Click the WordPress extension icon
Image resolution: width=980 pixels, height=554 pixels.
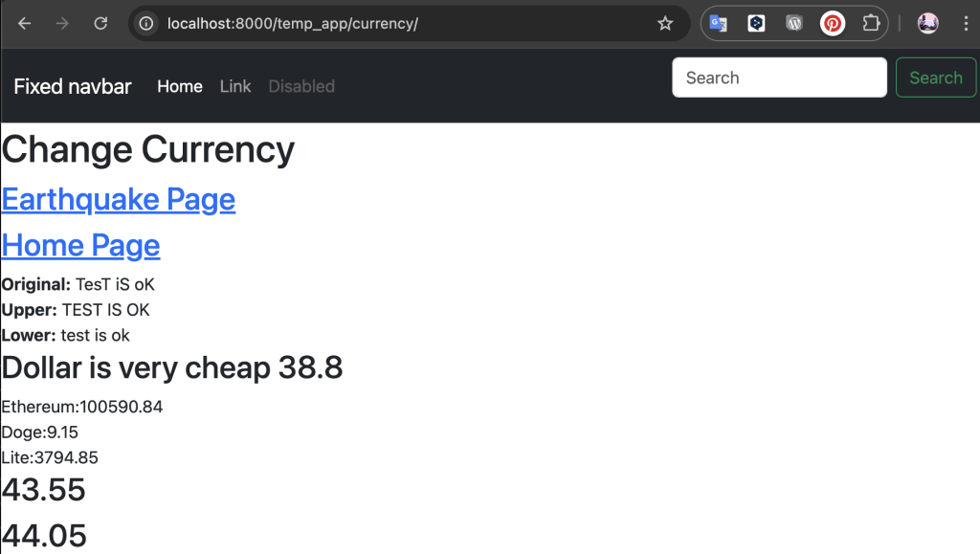coord(794,24)
